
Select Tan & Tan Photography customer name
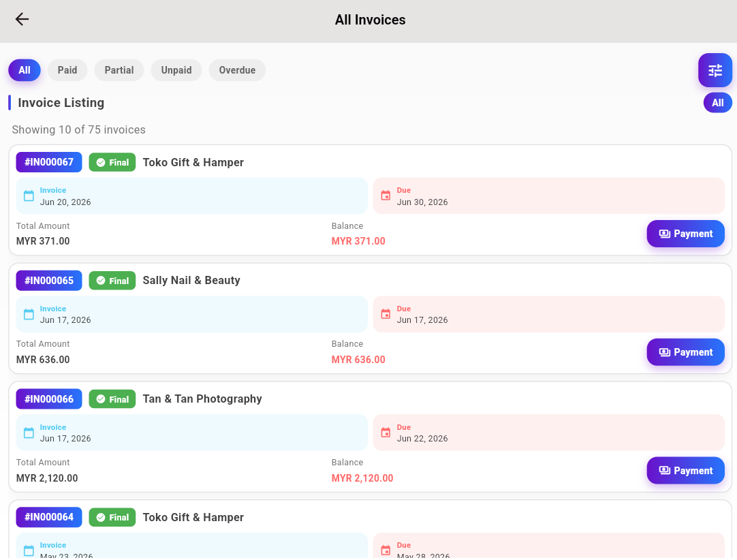point(202,399)
